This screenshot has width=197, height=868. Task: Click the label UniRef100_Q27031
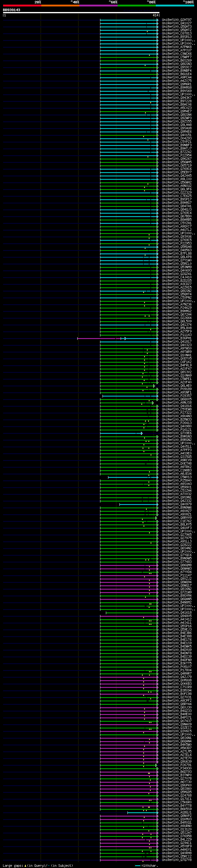tap(176, 697)
